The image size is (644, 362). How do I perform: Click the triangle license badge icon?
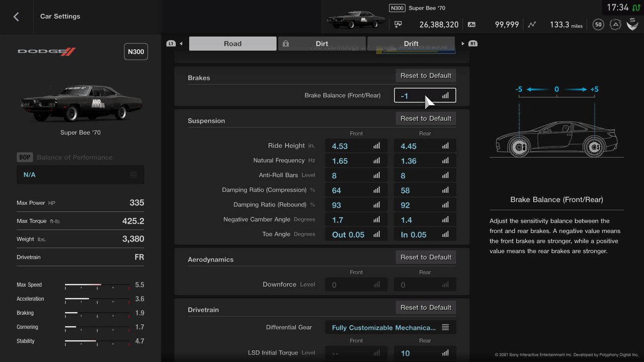615,24
